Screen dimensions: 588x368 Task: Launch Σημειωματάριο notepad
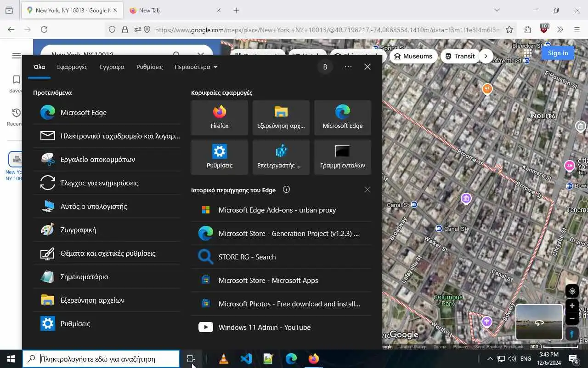(107, 276)
